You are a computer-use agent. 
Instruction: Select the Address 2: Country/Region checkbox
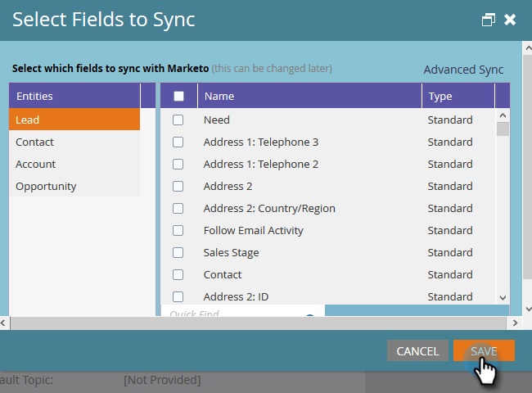(x=178, y=209)
